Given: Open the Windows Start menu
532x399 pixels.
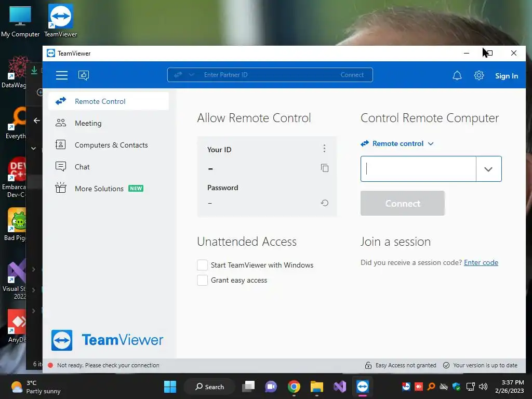Looking at the screenshot, I should click(x=170, y=387).
